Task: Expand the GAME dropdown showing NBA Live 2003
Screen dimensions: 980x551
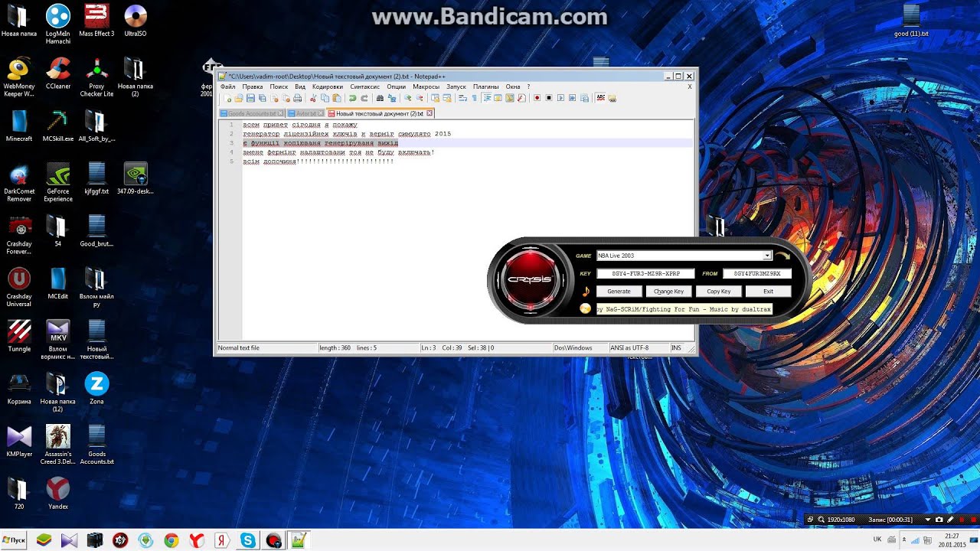Action: (767, 256)
